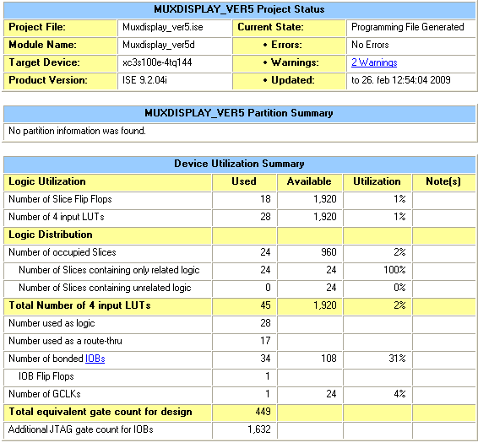Select the Target Device xc3s100e-4tq144 cell
The width and height of the screenshot is (478, 448).
(x=174, y=62)
